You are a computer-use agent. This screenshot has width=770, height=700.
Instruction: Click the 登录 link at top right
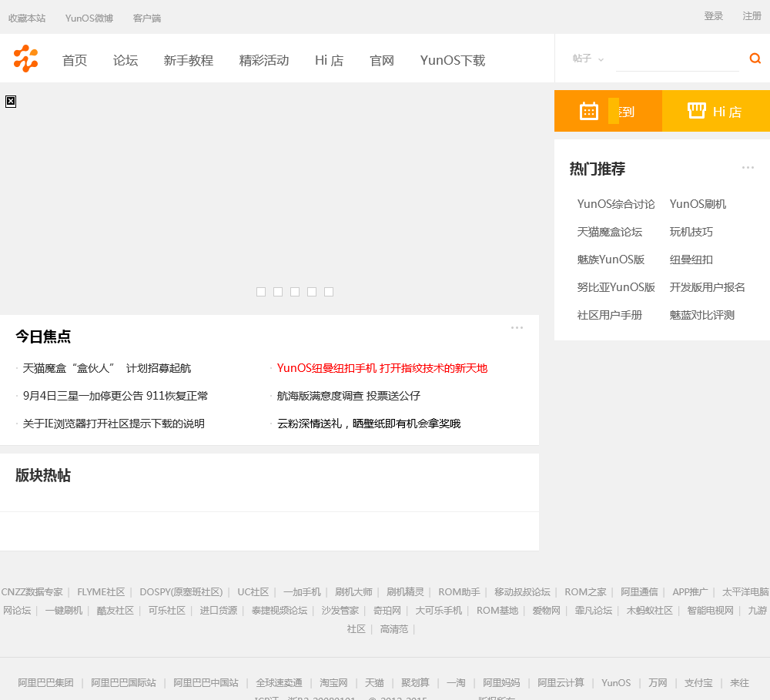pos(713,15)
